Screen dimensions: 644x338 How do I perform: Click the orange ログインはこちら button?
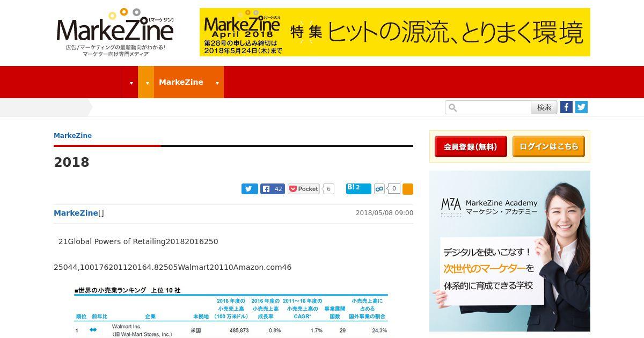click(x=548, y=146)
